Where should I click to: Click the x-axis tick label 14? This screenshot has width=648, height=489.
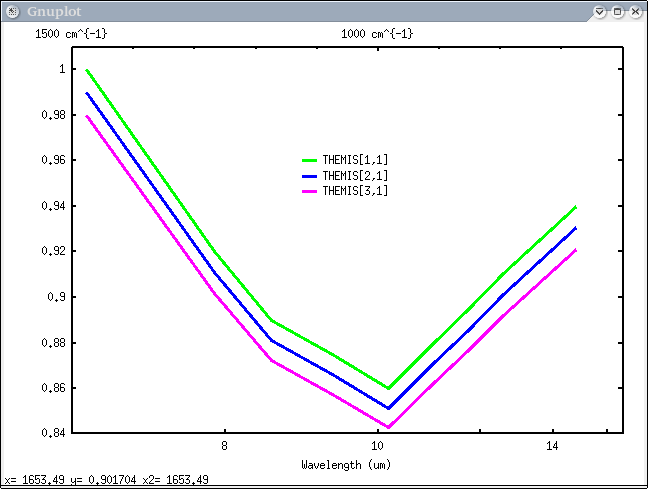click(552, 446)
